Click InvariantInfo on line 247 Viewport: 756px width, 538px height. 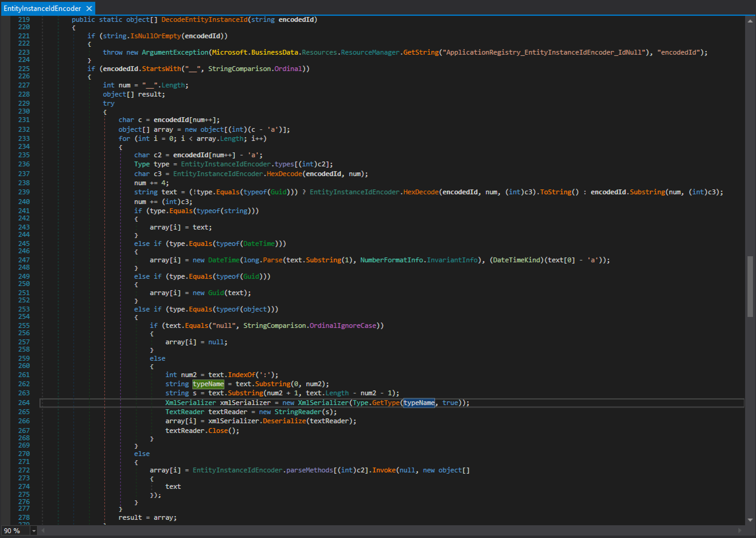[452, 260]
